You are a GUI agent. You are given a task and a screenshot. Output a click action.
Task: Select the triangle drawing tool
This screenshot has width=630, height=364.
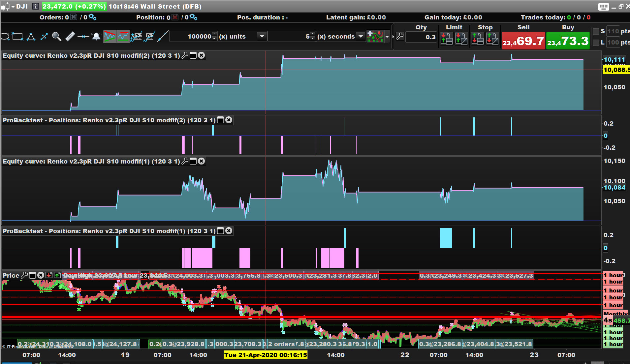coord(31,37)
